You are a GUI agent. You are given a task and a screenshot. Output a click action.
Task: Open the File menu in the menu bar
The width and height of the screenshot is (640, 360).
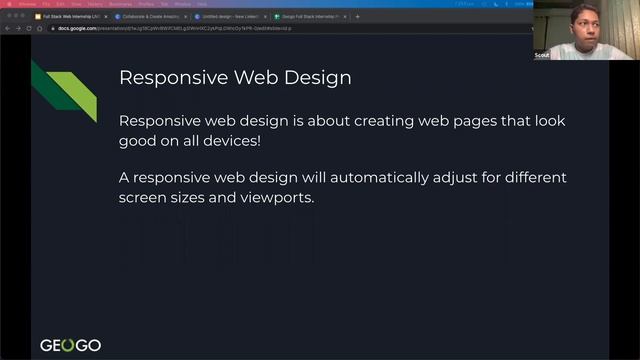46,4
